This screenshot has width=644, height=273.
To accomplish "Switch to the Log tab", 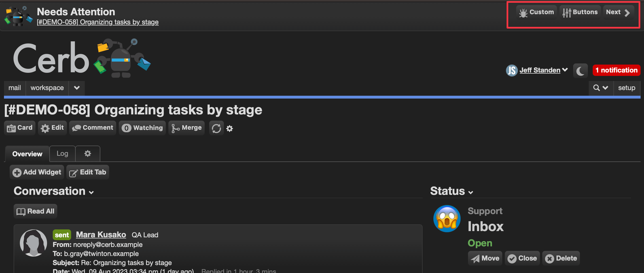I will coord(62,154).
